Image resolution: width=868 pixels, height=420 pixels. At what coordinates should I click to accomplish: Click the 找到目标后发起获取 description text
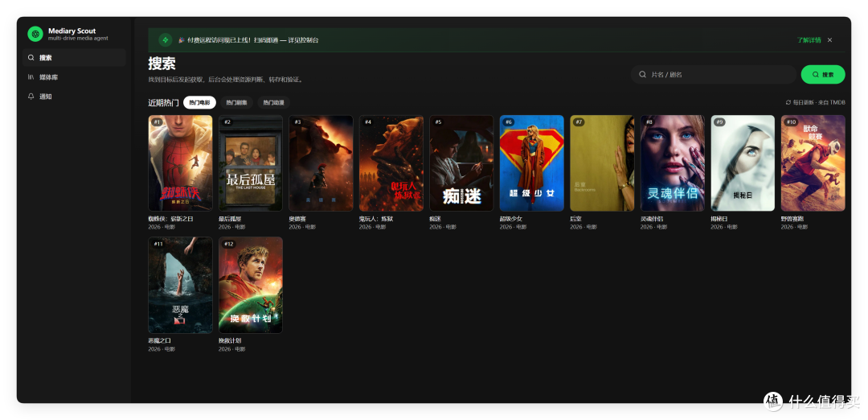[225, 80]
